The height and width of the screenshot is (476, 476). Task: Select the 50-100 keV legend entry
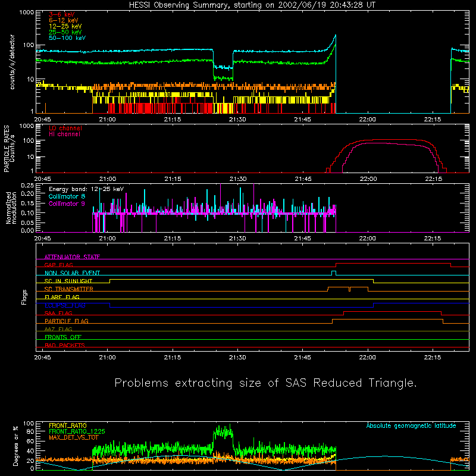pos(67,38)
